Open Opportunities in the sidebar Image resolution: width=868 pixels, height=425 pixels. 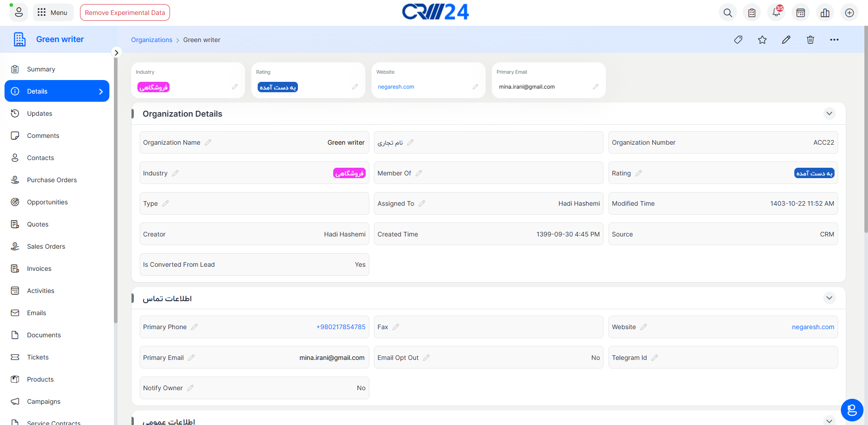tap(47, 202)
